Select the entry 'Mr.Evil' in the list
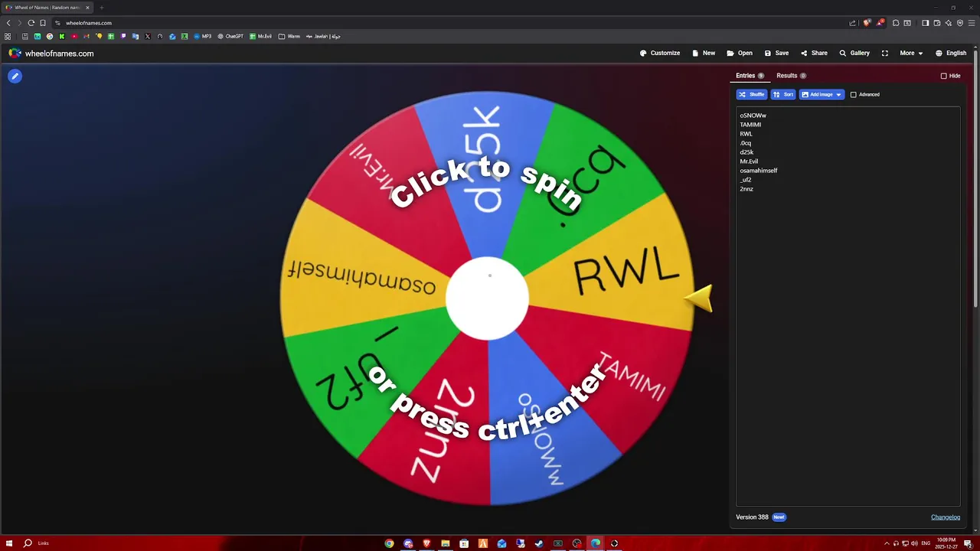The height and width of the screenshot is (551, 980). (749, 161)
